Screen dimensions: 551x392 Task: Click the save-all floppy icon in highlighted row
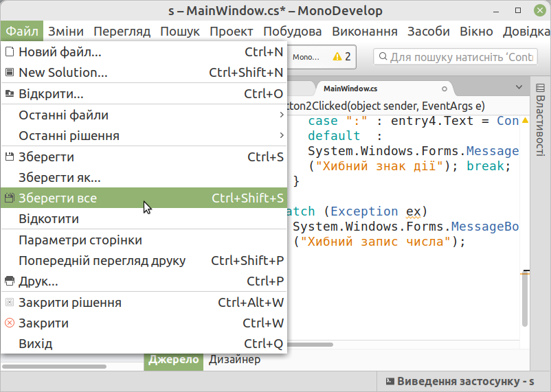[x=10, y=198]
